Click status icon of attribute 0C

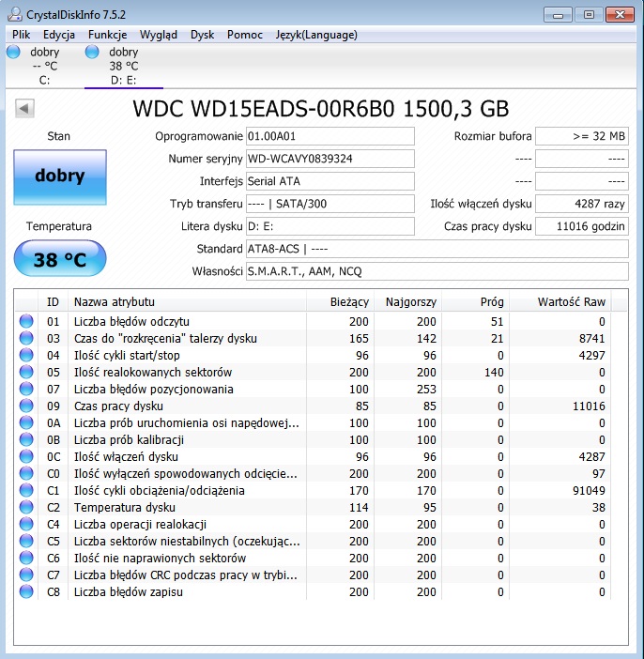pos(26,456)
